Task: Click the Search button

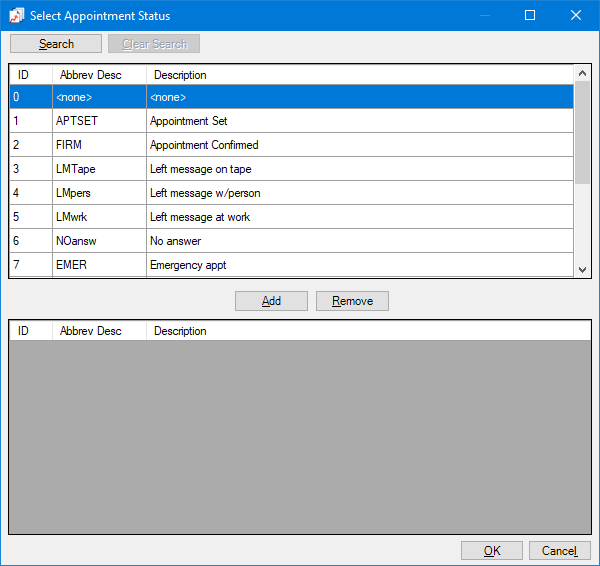Action: pos(56,44)
